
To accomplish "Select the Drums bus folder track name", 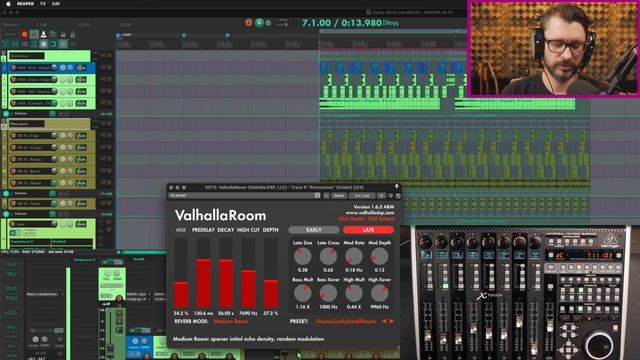I will click(x=27, y=56).
